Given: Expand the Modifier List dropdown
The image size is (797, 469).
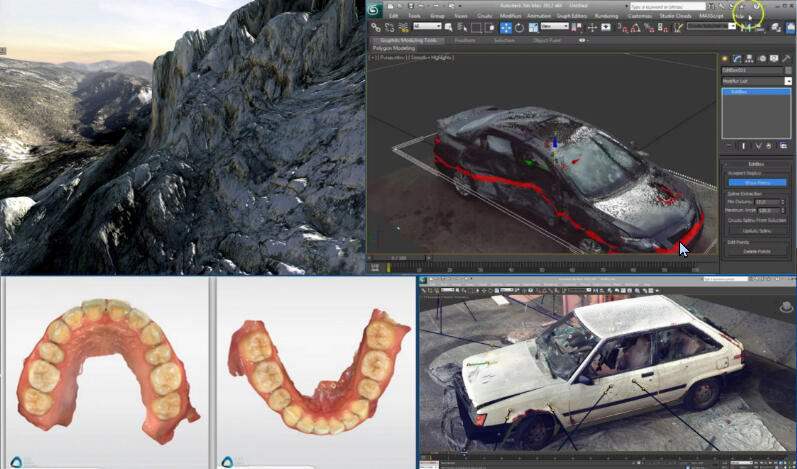Looking at the screenshot, I should point(788,81).
